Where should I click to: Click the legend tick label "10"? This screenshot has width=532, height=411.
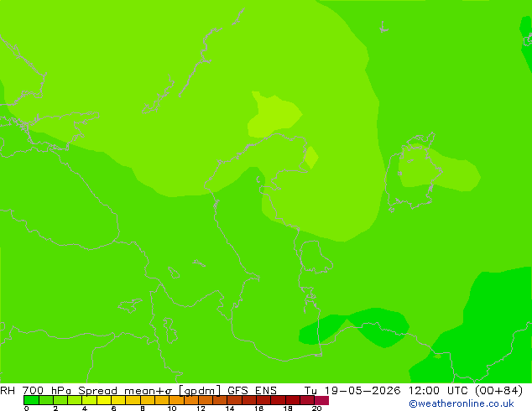point(172,408)
